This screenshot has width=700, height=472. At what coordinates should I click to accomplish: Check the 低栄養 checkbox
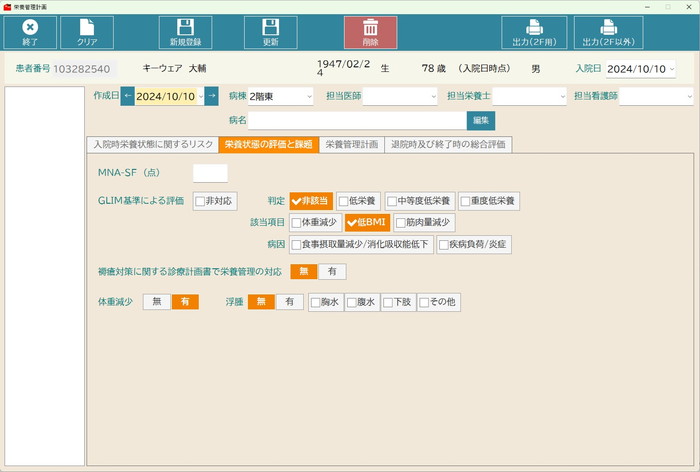tap(345, 202)
